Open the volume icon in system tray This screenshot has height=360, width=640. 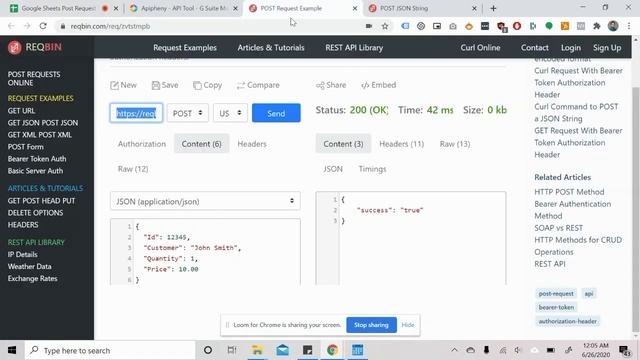pos(518,350)
